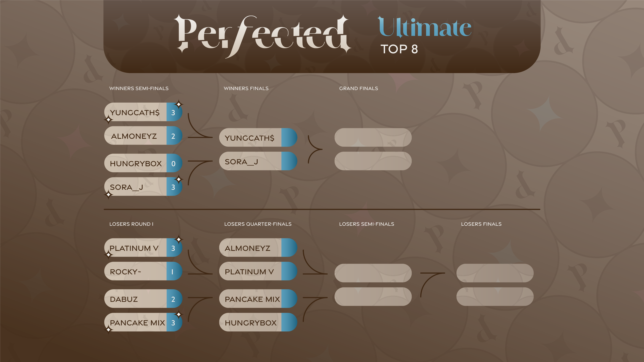This screenshot has width=644, height=362.
Task: Click the sparkle star at the lower-left of Winners Semi-Finals YUNGCATH$
Action: coord(108,120)
